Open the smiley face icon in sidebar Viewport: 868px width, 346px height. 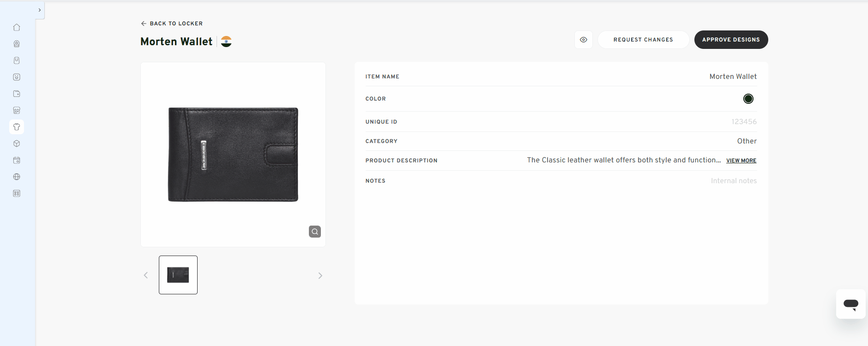point(17,77)
